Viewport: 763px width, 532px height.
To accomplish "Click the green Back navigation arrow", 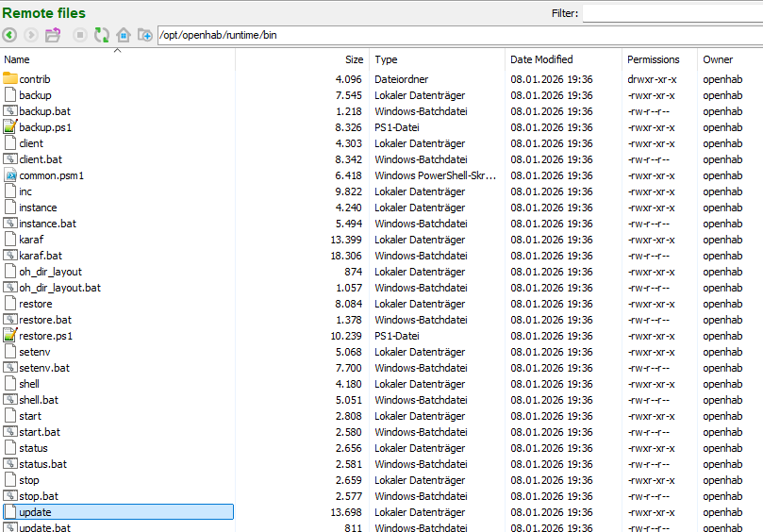I will pos(9,35).
